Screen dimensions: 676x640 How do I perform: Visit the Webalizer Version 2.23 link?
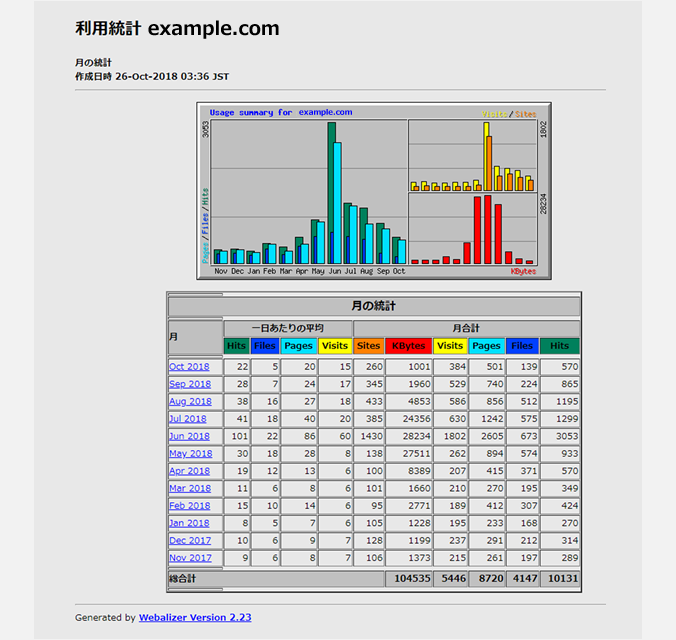(x=195, y=618)
